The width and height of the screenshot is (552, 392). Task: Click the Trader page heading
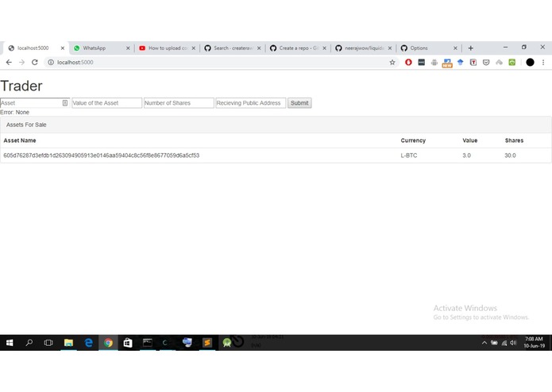[21, 86]
